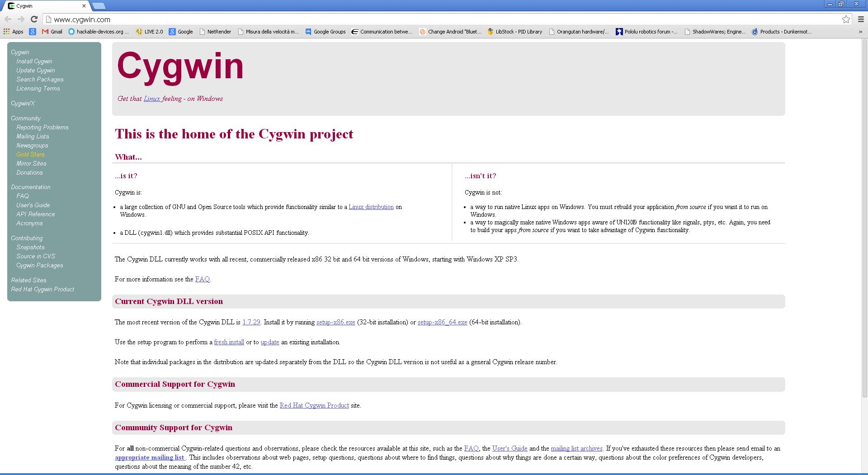The height and width of the screenshot is (475, 868).
Task: Open Install Cygwin in sidebar
Action: [x=34, y=62]
